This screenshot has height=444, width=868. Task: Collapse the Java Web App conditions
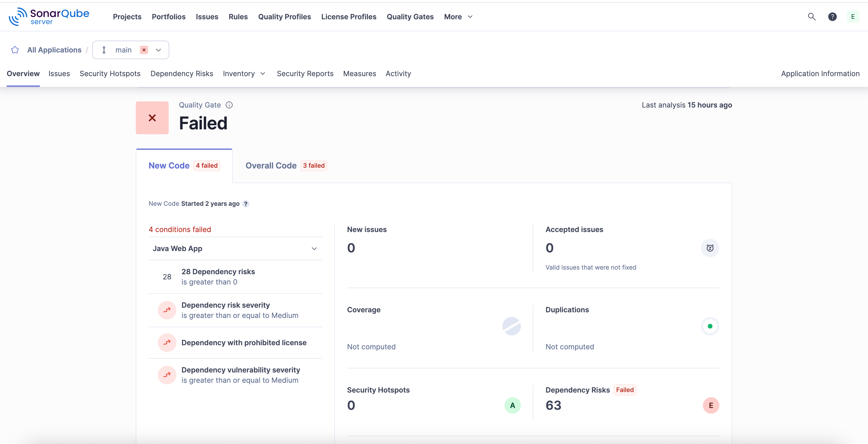314,248
